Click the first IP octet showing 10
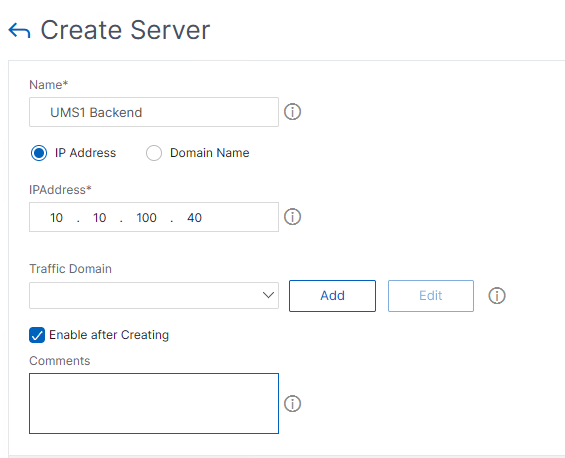Screen dimensions: 565x458 click(56, 218)
